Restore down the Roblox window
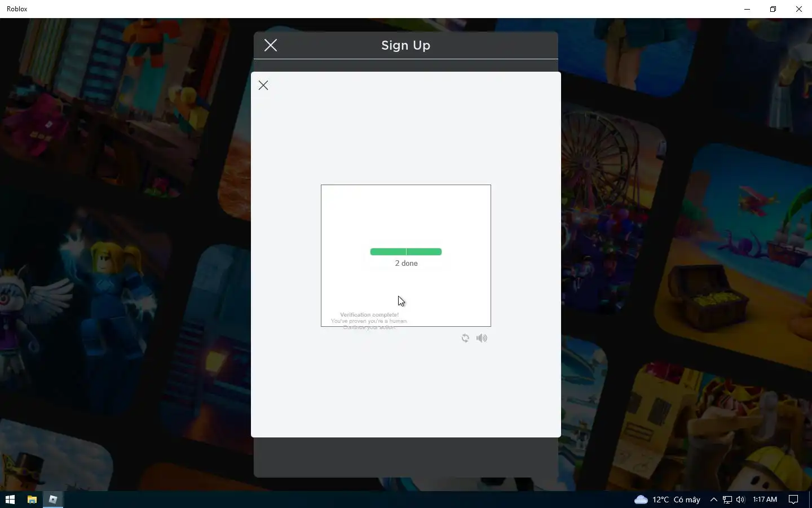 tap(773, 9)
